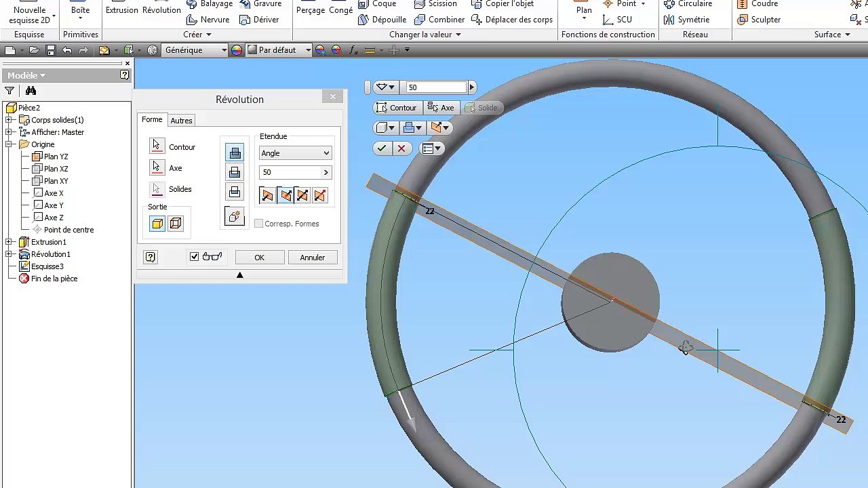Open the Révolution dialog help icon
The width and height of the screenshot is (868, 488).
tap(151, 258)
